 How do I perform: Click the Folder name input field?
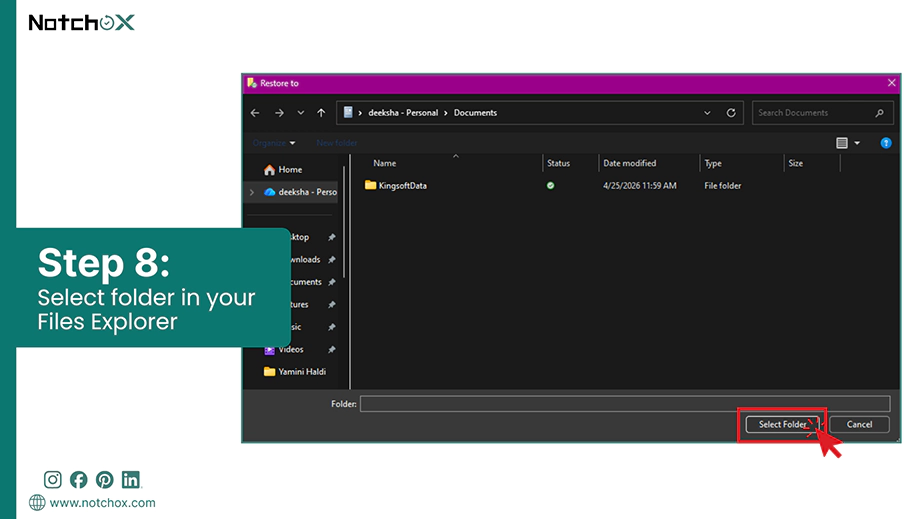click(625, 404)
